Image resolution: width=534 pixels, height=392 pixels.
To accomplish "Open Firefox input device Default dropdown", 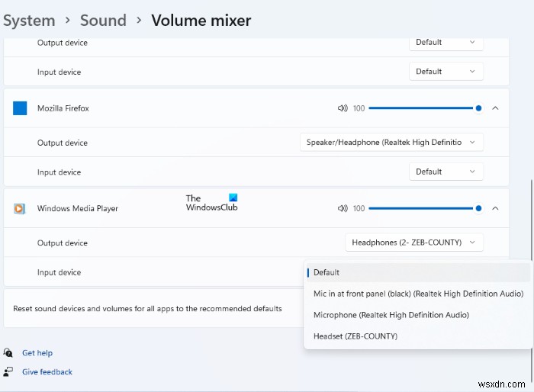I will point(446,172).
